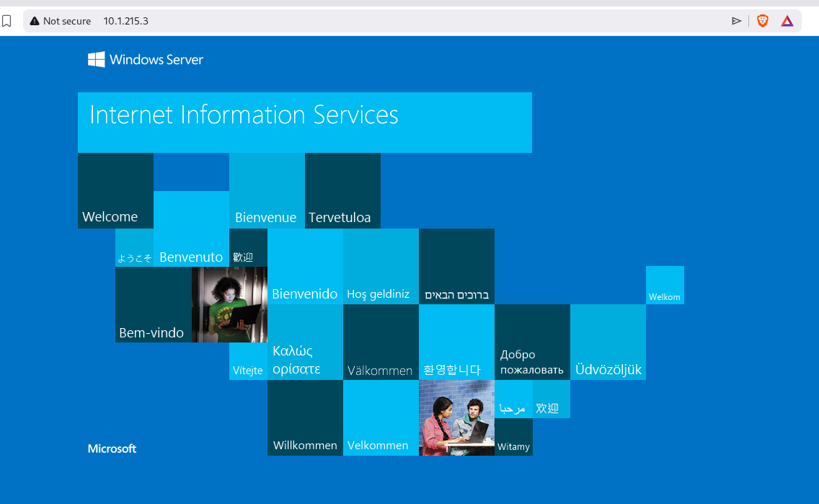
Task: Click the send arrow icon in the address bar
Action: click(x=737, y=21)
